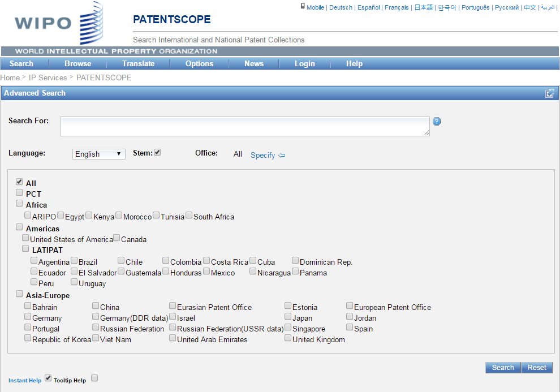The height and width of the screenshot is (392, 560).
Task: Select the Mexico checkbox
Action: [206, 271]
